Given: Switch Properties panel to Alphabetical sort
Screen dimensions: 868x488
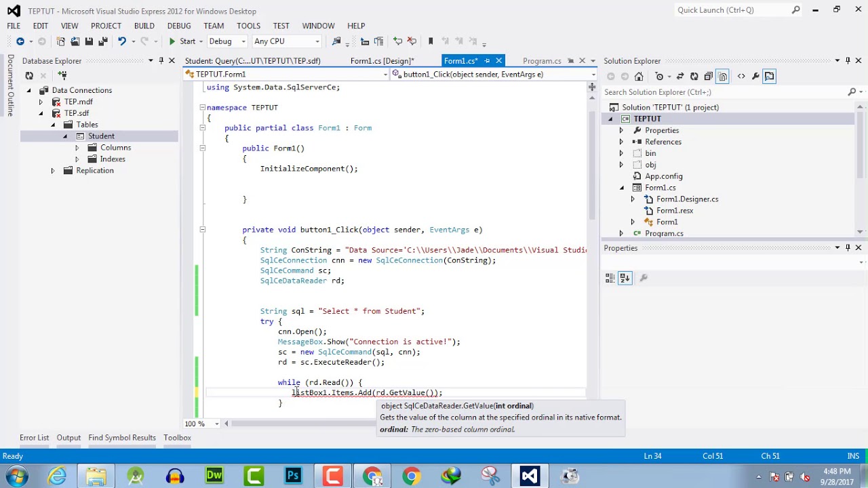Looking at the screenshot, I should click(625, 278).
